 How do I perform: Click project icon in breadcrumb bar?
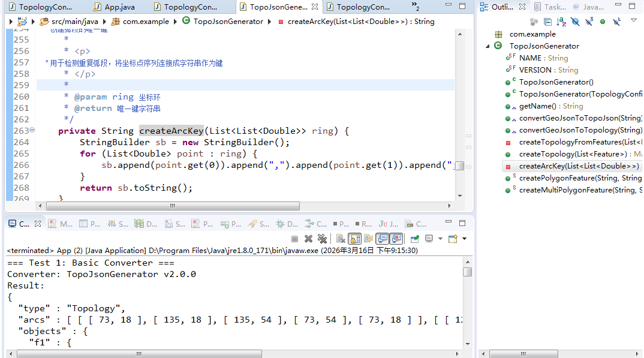[x=22, y=22]
